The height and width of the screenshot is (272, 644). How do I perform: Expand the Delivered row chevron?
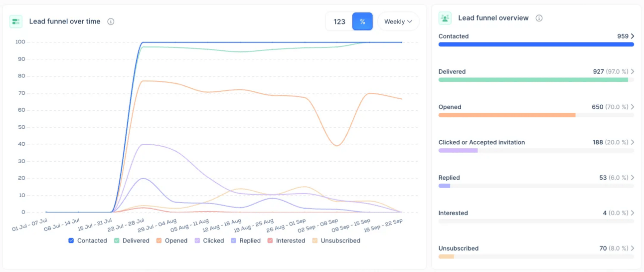click(x=633, y=71)
